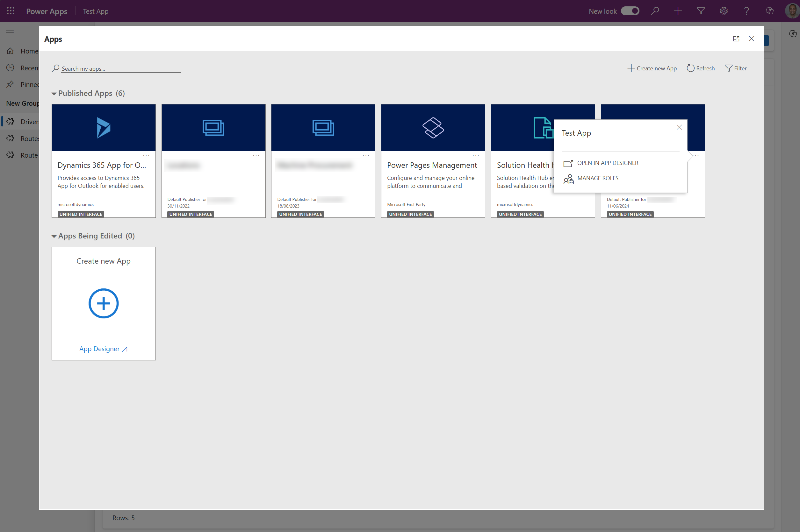Pop out the Apps dialog
Image resolution: width=800 pixels, height=532 pixels.
pos(736,39)
